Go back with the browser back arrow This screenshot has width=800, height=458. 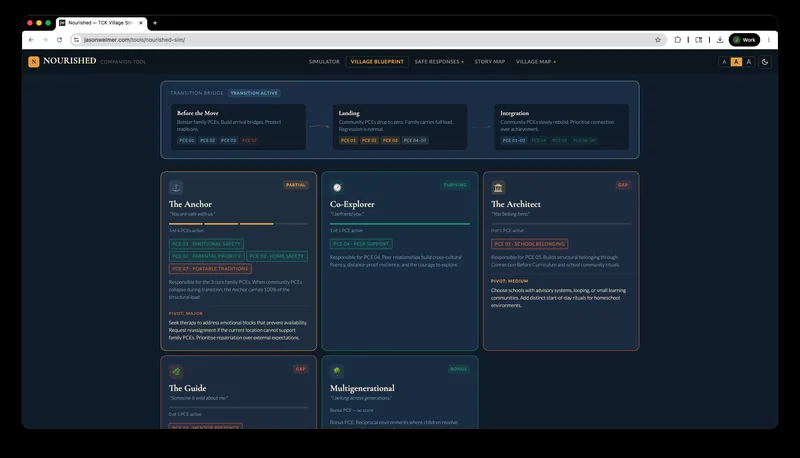31,40
